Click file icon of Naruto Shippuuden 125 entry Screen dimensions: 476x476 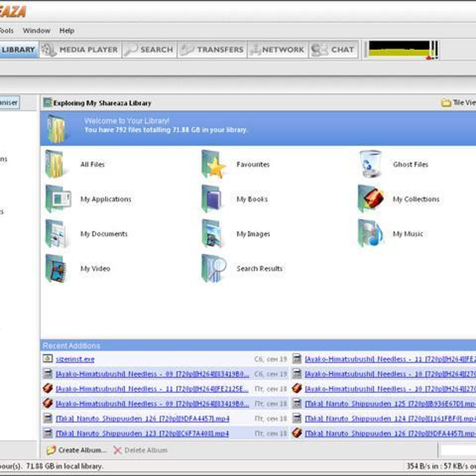click(x=297, y=403)
